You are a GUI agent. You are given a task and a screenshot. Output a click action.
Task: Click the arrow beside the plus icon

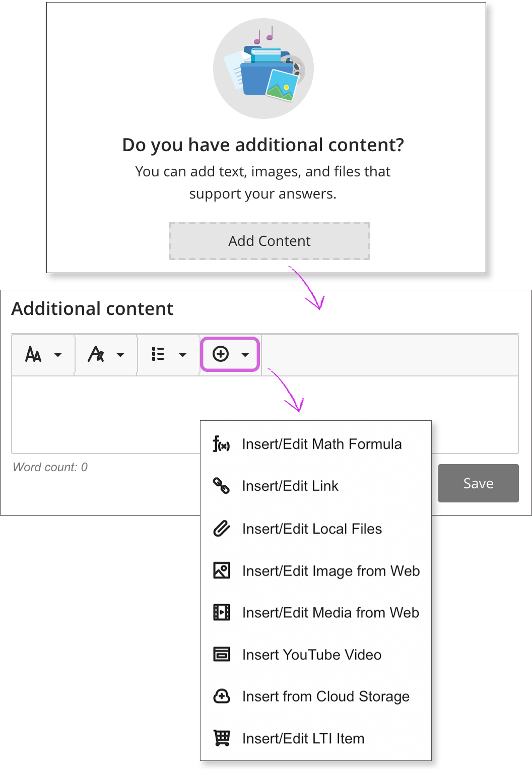245,355
